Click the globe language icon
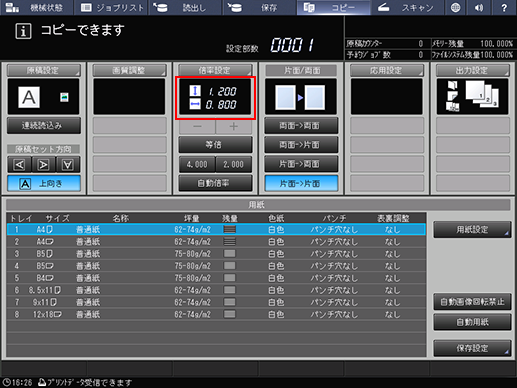 455,7
